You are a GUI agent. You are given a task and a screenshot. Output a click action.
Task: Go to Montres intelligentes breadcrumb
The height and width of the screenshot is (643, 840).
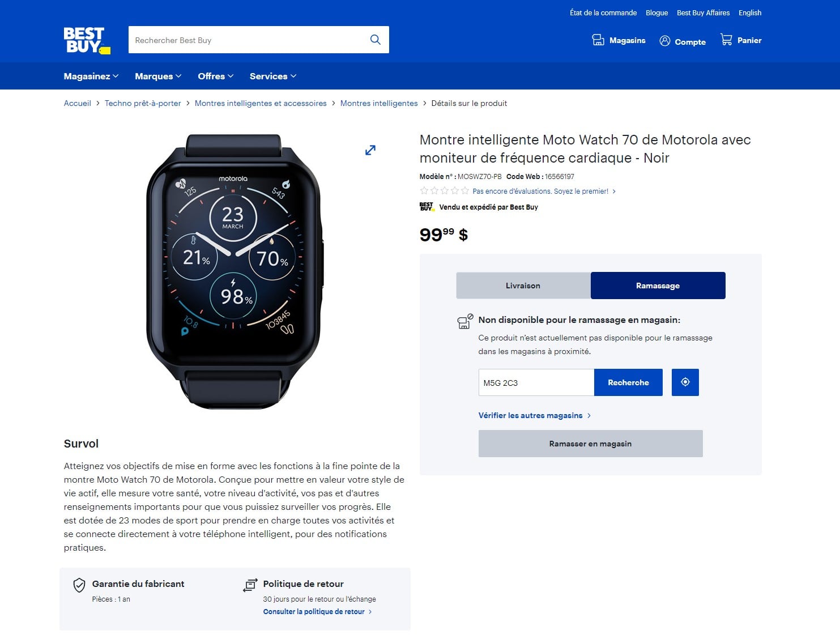coord(379,103)
